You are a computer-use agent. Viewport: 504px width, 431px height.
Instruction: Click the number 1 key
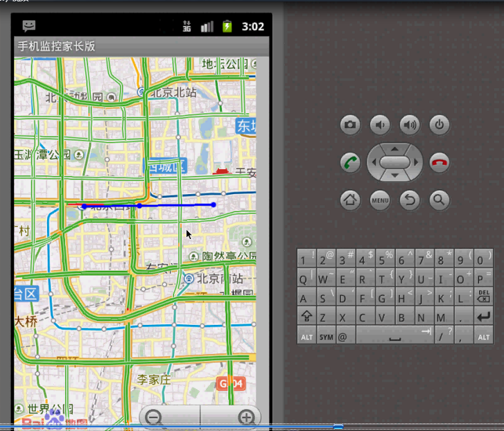[306, 258]
